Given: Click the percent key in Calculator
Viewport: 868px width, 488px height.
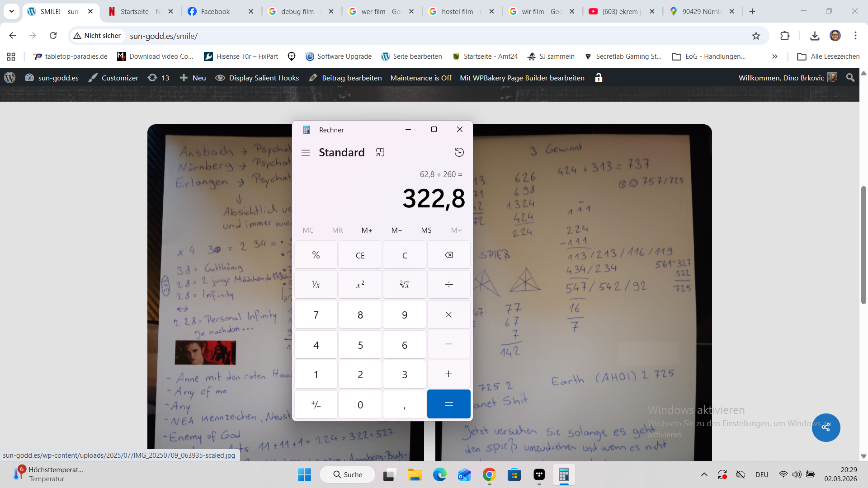Looking at the screenshot, I should (316, 255).
